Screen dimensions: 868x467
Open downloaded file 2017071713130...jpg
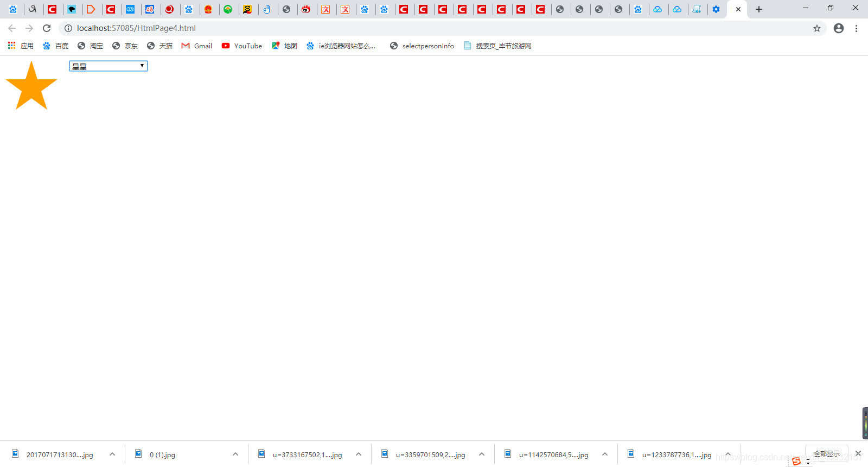[x=53, y=455]
